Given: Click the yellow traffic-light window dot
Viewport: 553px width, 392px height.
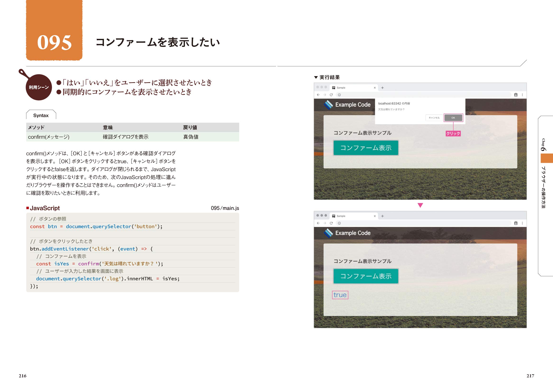Looking at the screenshot, I should coord(321,87).
